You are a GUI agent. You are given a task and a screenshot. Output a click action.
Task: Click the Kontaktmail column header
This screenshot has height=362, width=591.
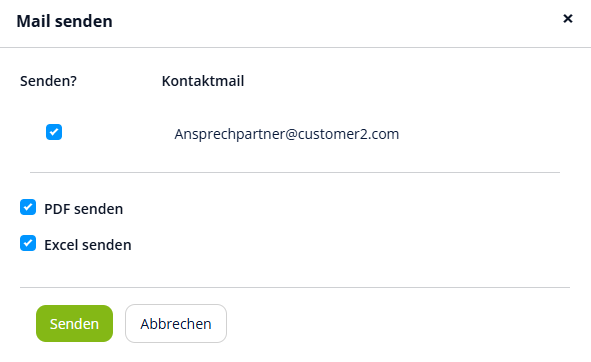coord(203,81)
